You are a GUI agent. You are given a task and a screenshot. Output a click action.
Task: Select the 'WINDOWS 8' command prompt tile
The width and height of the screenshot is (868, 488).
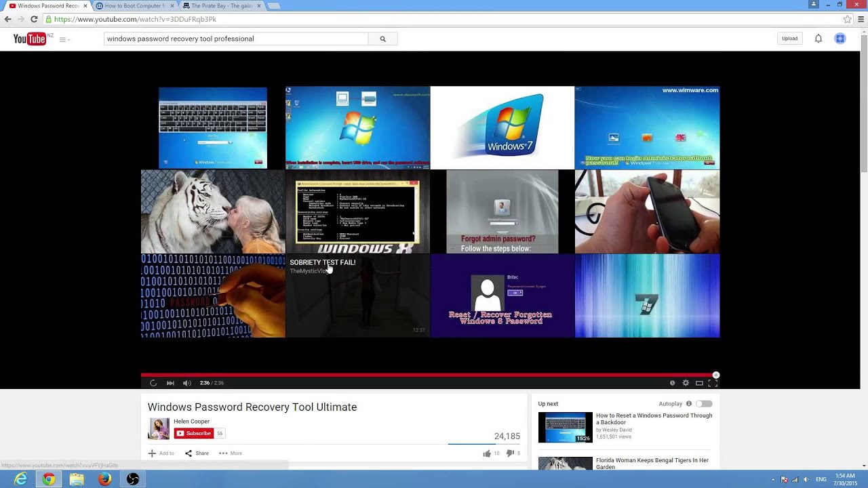point(357,211)
